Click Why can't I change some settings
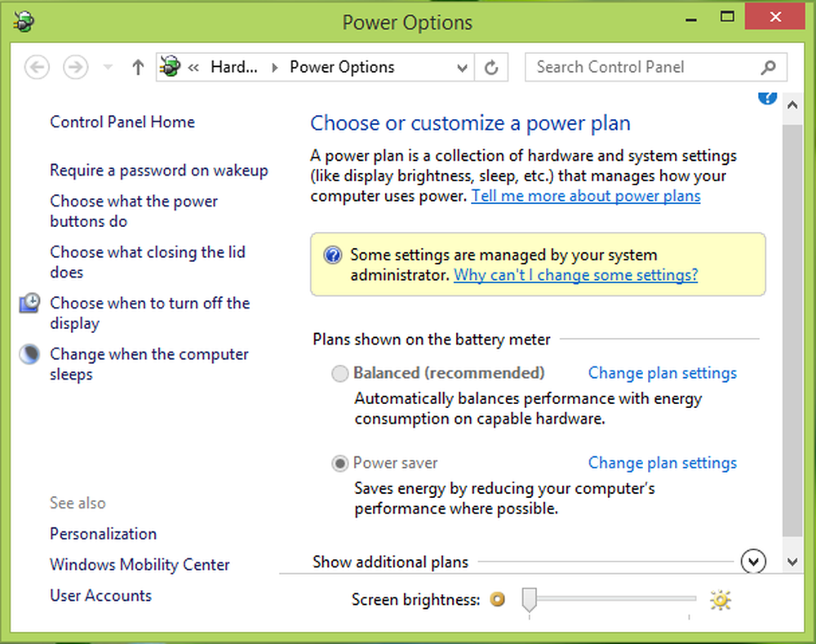816x644 pixels. (x=575, y=275)
